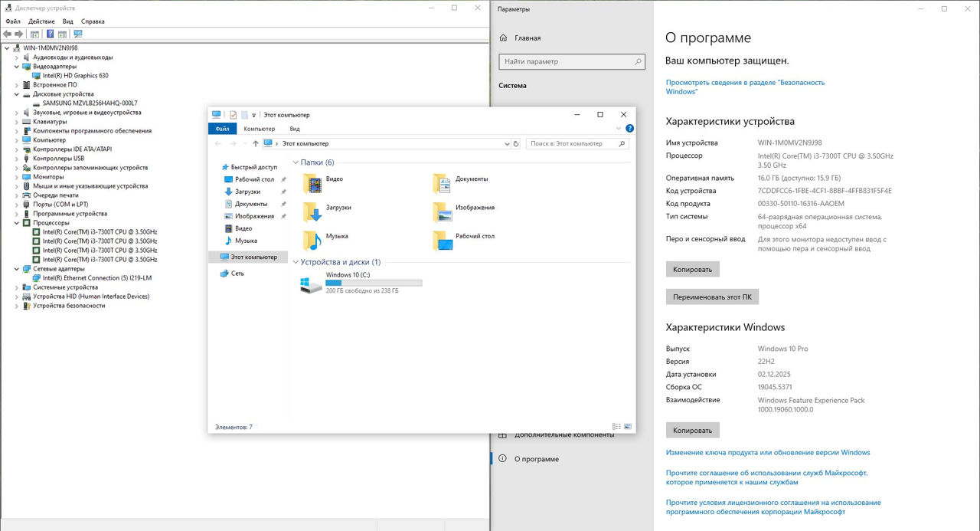Open the Музыка folder icon in Папки
980x531 pixels.
(312, 240)
